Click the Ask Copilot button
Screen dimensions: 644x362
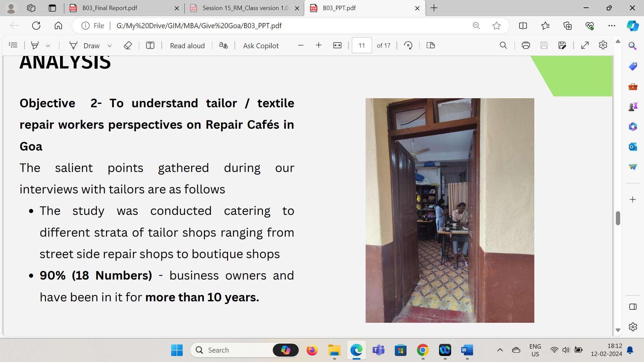[261, 46]
